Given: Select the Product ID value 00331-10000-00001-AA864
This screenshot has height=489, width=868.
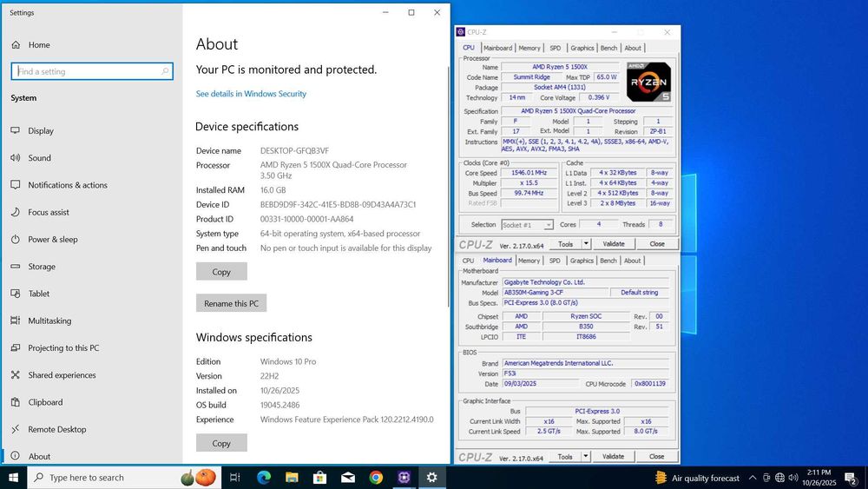Looking at the screenshot, I should [x=306, y=219].
